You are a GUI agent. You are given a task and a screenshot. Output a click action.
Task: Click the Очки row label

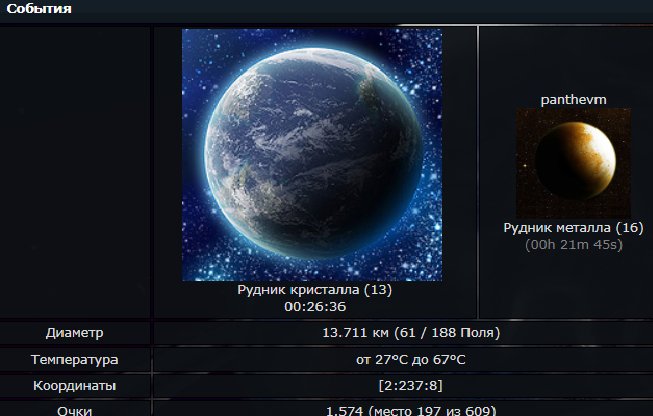point(75,411)
